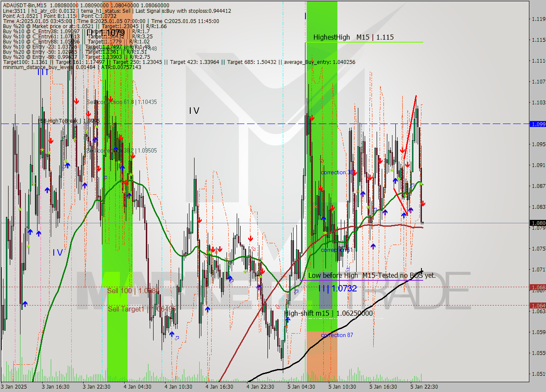
Task: Click the 1.103 price axis label
Action: click(x=538, y=103)
